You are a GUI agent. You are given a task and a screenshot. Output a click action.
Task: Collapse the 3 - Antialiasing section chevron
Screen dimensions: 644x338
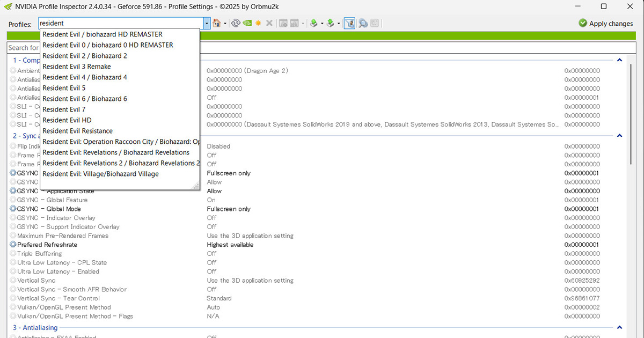click(619, 327)
